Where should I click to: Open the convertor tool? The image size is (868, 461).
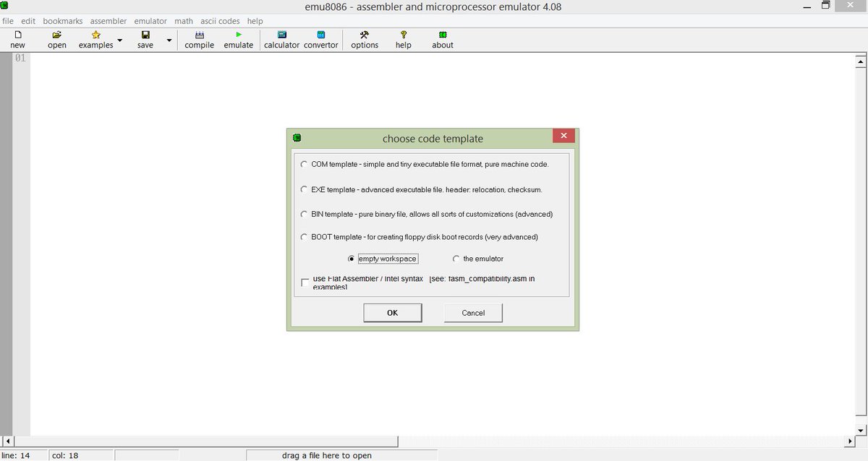321,35
